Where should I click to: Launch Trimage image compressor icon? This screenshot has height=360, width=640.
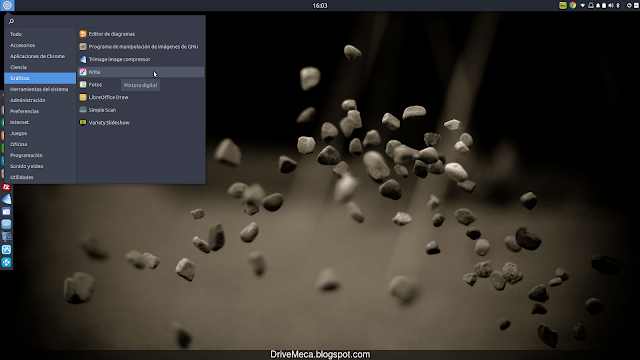(x=83, y=59)
